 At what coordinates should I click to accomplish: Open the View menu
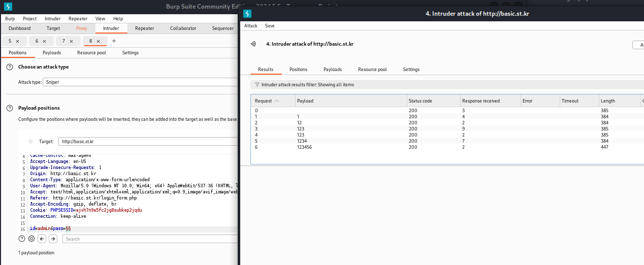(100, 19)
